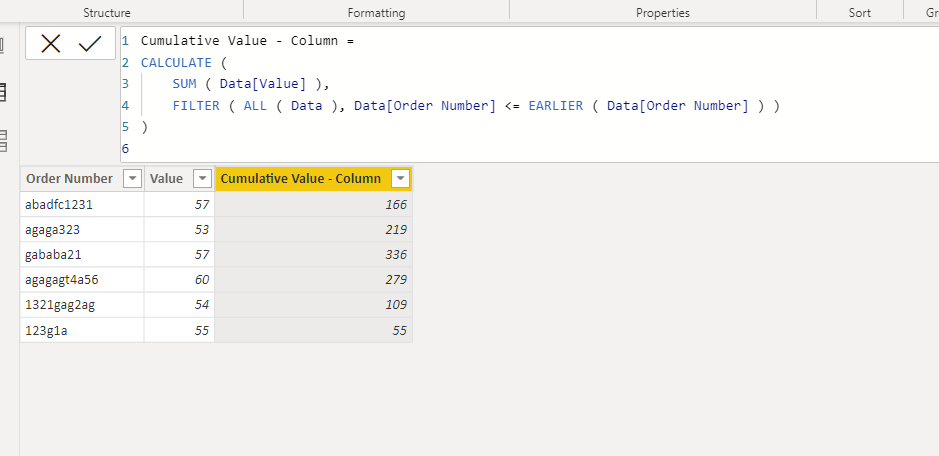
Task: Select Value cell in 123g1a row
Action: pyautogui.click(x=179, y=330)
